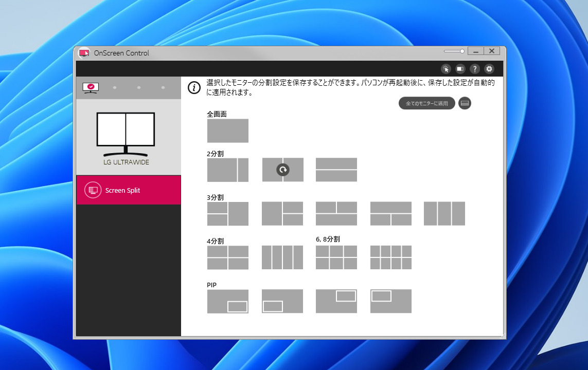Image resolution: width=588 pixels, height=370 pixels.
Task: Select PIP layout with top-left inset
Action: click(391, 301)
